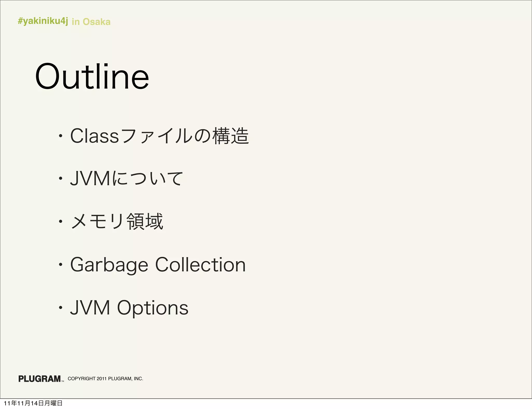Screen dimensions: 532x409
Task: Click the word 'Garbage' in the list
Action: pyautogui.click(x=109, y=265)
